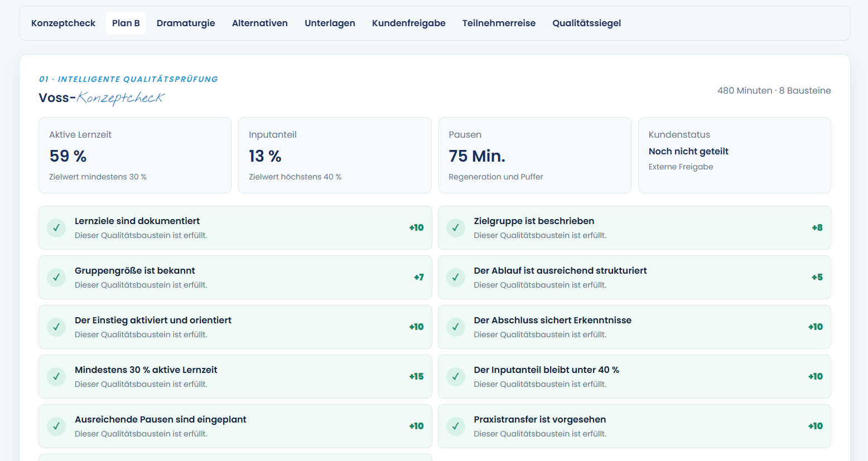
Task: Click 'Regeneration und Puffer' text
Action: [x=496, y=177]
